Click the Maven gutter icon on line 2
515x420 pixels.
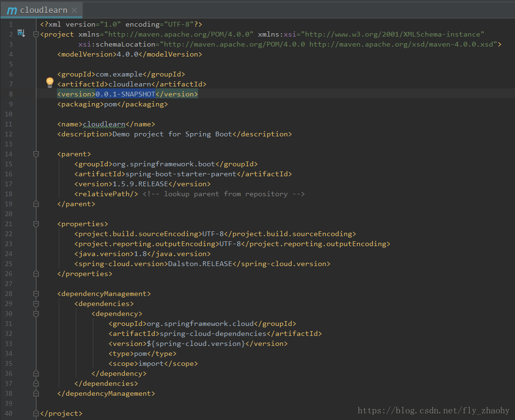21,33
